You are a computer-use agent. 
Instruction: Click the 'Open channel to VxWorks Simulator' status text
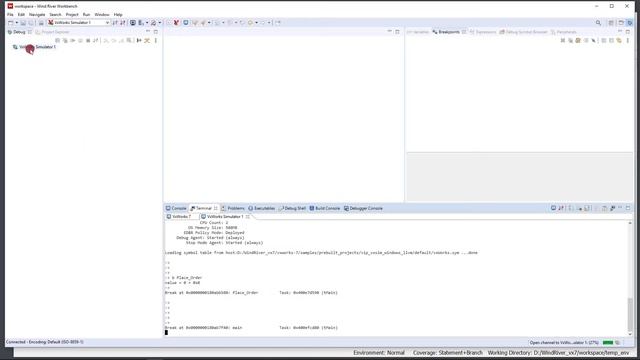pyautogui.click(x=564, y=342)
